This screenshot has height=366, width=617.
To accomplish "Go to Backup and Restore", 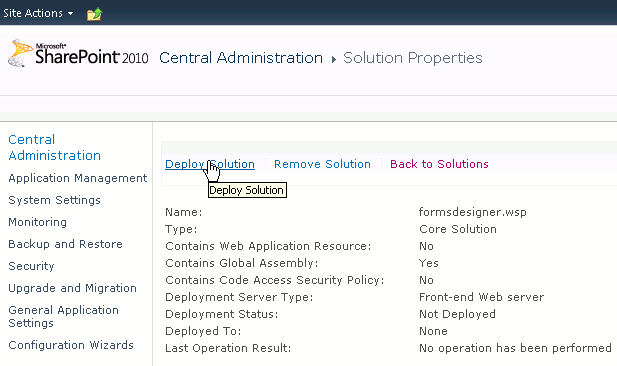I will click(65, 244).
